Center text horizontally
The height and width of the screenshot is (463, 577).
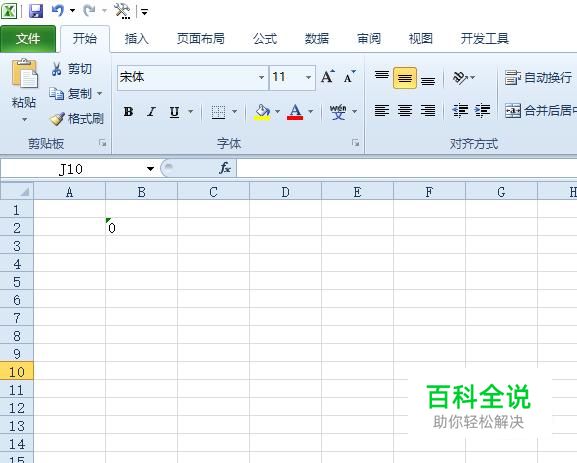(405, 110)
